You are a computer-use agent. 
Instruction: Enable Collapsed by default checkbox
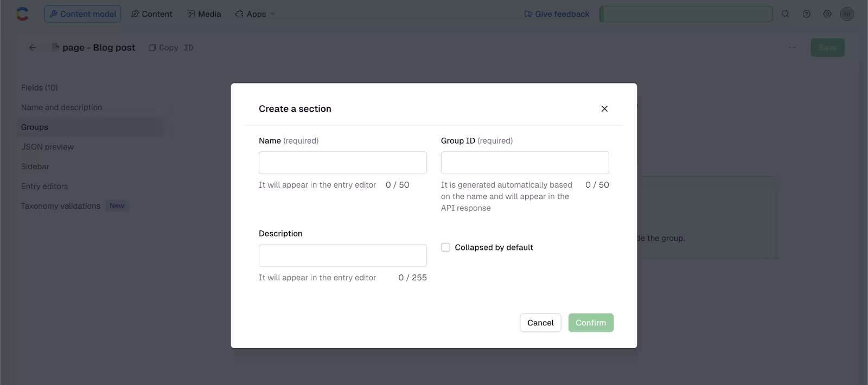[445, 247]
